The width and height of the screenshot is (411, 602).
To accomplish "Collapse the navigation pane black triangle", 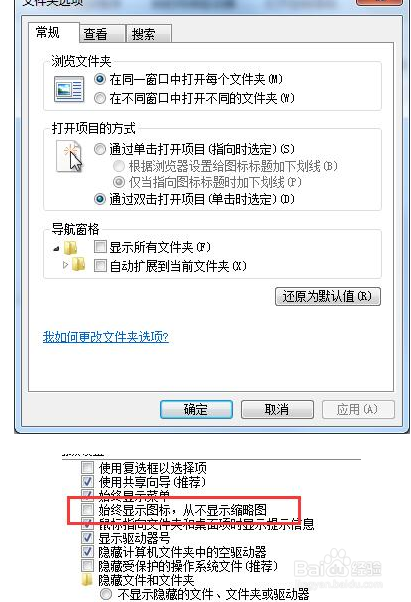I will (x=56, y=249).
